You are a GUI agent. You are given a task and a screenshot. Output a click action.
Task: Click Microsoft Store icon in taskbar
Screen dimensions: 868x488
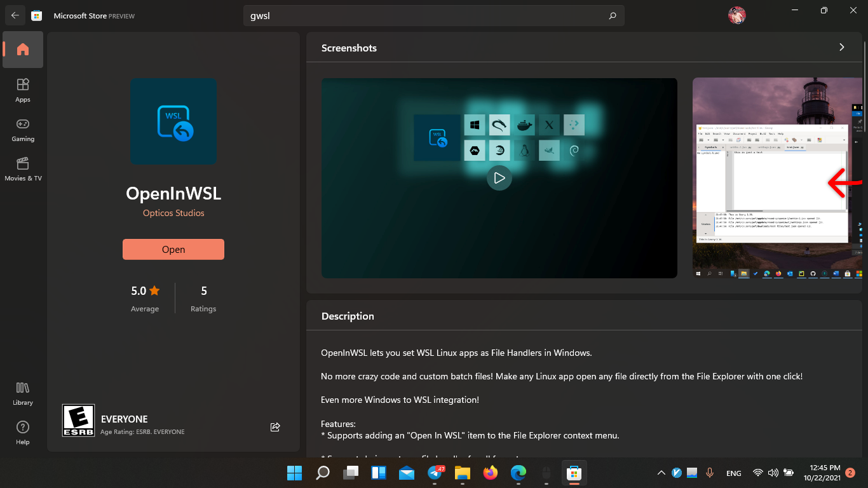(x=574, y=473)
